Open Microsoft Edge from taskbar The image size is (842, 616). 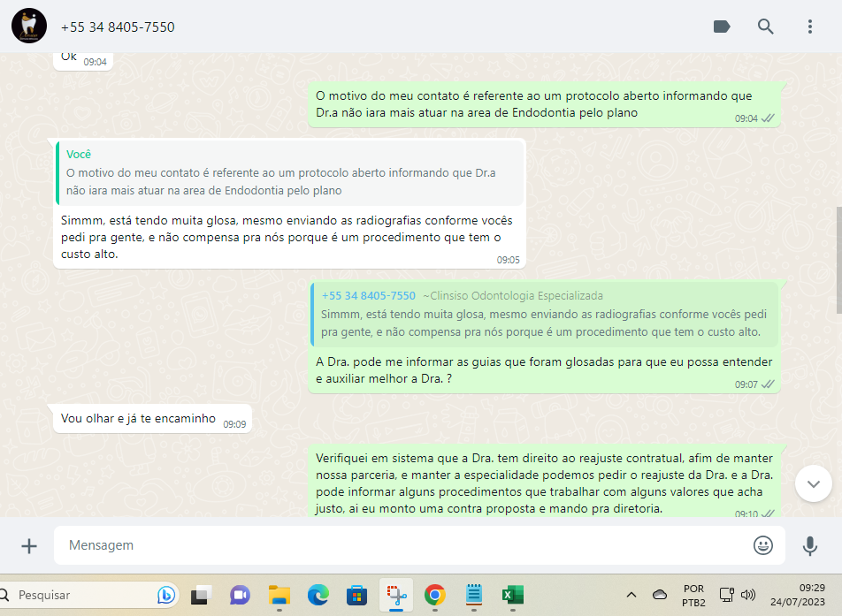pos(318,595)
